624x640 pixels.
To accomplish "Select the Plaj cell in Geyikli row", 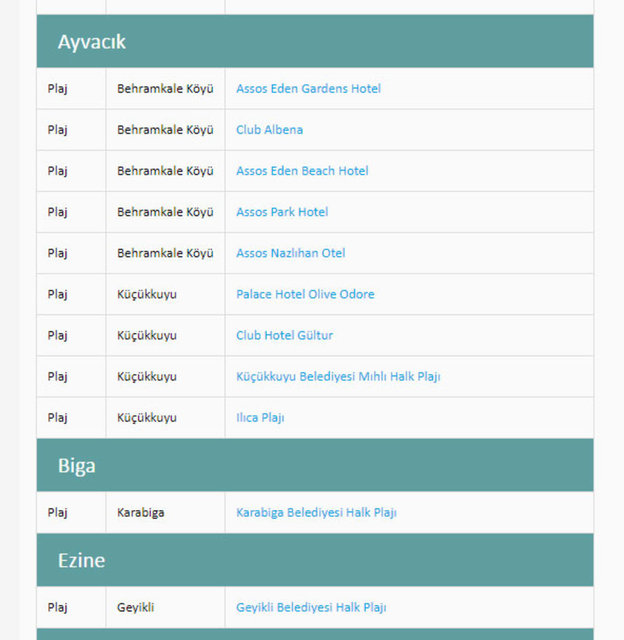I will click(x=58, y=607).
